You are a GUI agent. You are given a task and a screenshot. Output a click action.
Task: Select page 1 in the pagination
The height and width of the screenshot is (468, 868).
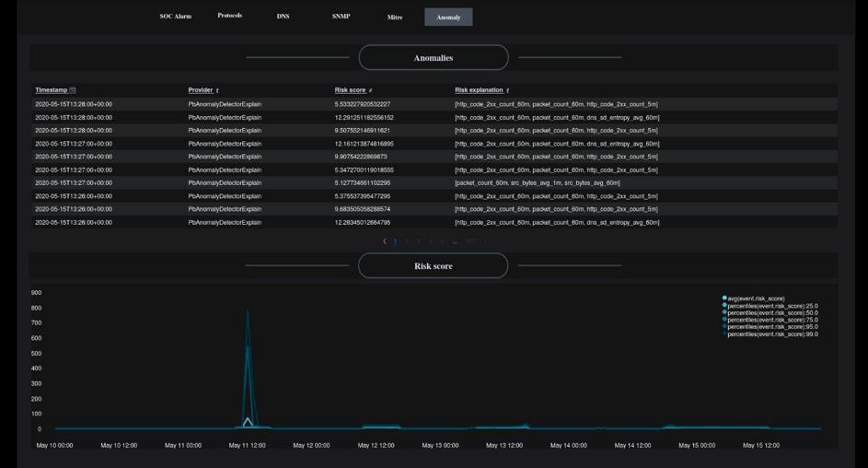point(395,241)
